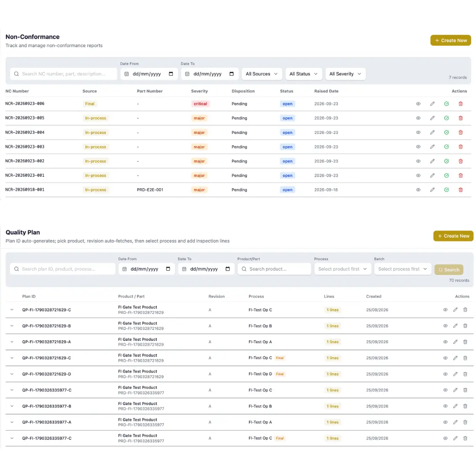Click the plan ID search field

click(63, 269)
